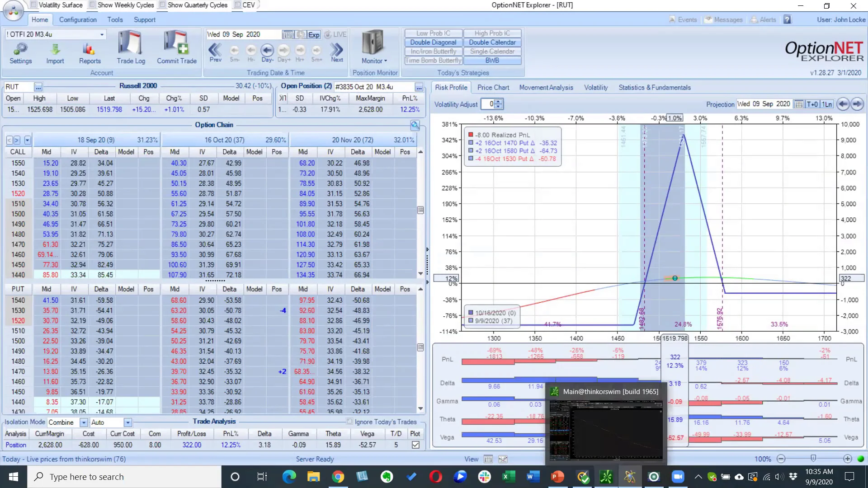868x488 pixels.
Task: Click the clock time icon beside Exp
Action: coord(301,34)
